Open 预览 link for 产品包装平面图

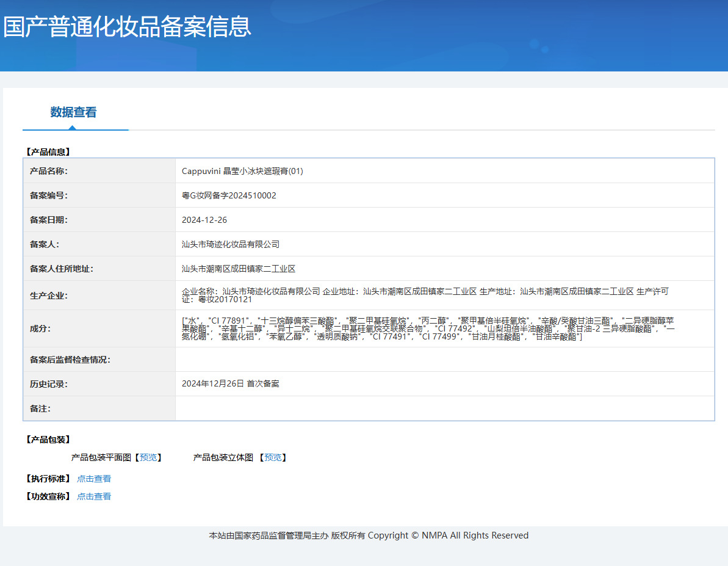148,457
